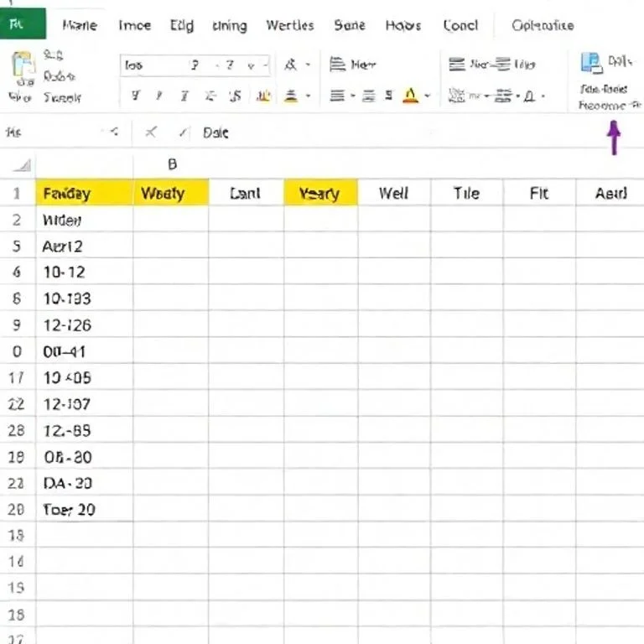Click the fill color bucket icon
This screenshot has width=644, height=644.
pyautogui.click(x=291, y=96)
